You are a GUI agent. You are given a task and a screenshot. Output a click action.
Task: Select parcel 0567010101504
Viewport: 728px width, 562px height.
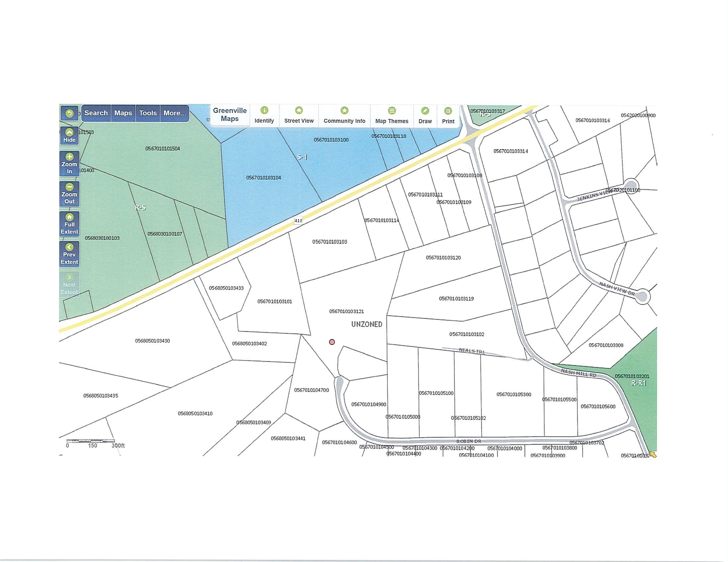tap(163, 149)
